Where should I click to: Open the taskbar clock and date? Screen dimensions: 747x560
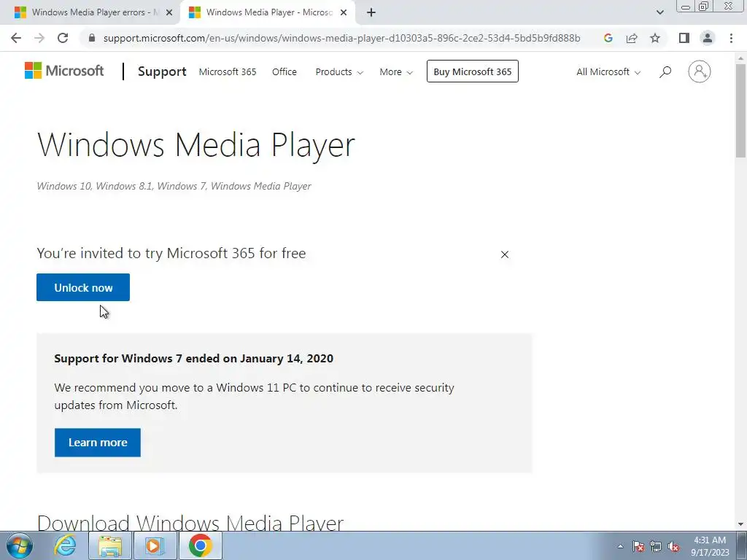click(710, 546)
